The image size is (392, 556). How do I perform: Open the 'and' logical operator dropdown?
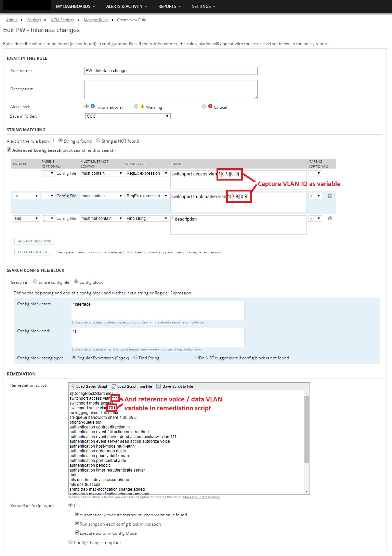click(26, 219)
